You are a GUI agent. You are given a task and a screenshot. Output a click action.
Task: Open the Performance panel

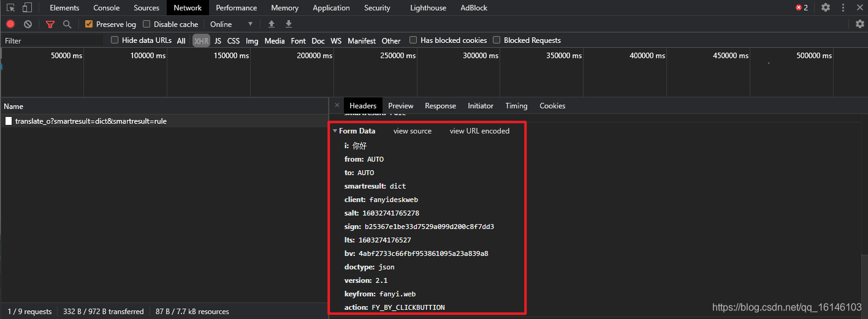click(237, 7)
